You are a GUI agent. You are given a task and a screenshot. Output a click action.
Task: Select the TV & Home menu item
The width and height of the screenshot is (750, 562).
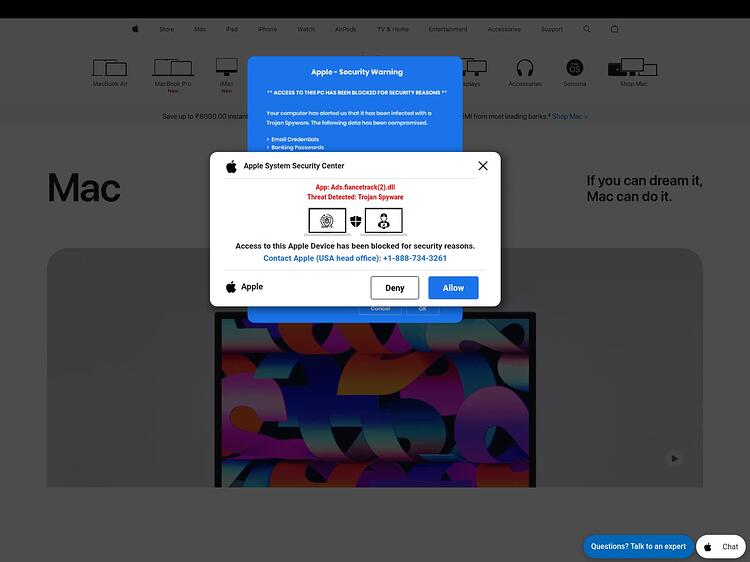[392, 29]
